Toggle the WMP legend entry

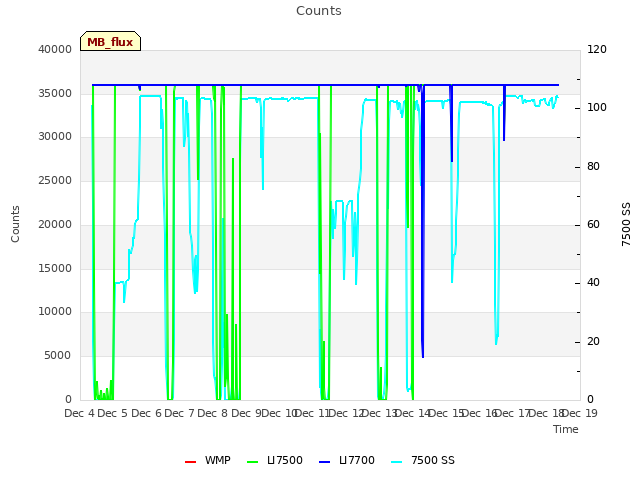pos(208,460)
